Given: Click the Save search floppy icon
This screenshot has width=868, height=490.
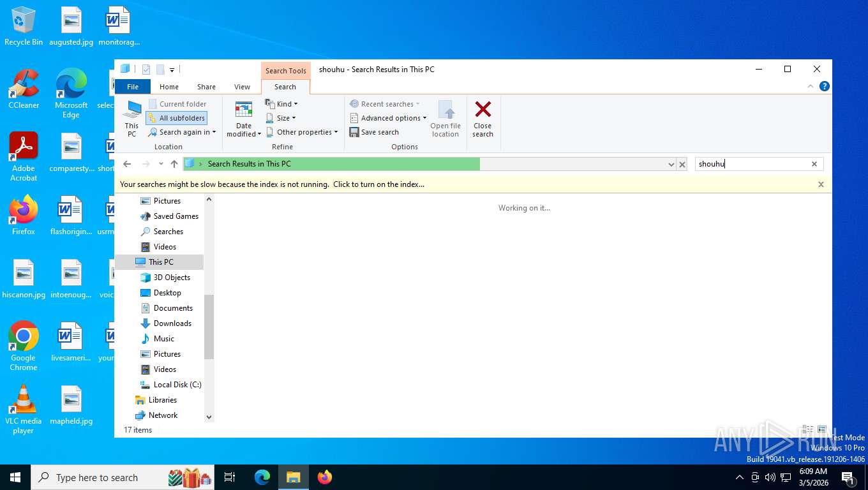Looking at the screenshot, I should click(x=354, y=132).
